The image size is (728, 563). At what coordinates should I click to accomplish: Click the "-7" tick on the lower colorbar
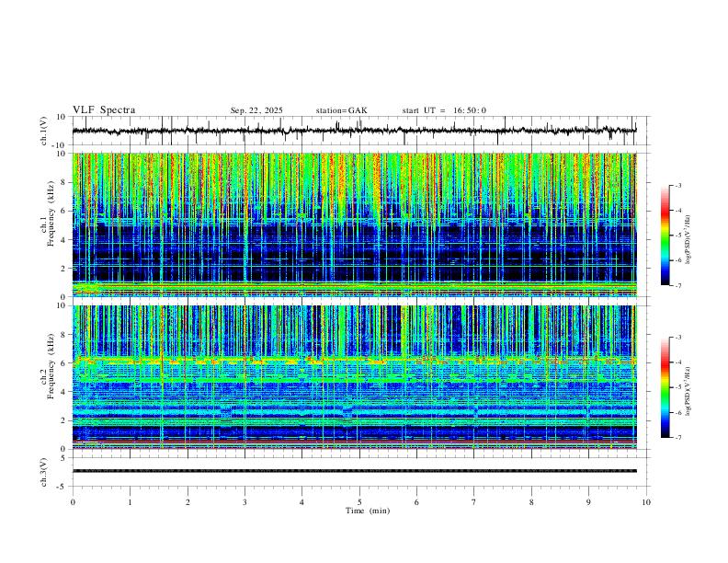tap(678, 438)
